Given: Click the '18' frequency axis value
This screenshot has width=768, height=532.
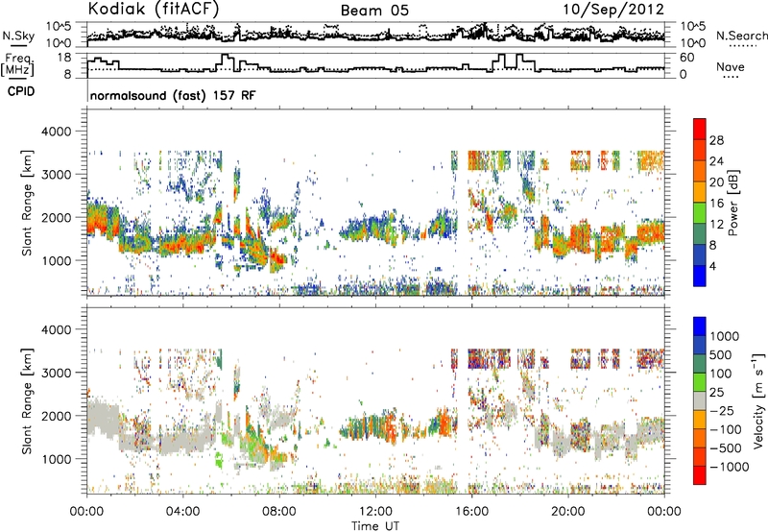Looking at the screenshot, I should (x=63, y=58).
